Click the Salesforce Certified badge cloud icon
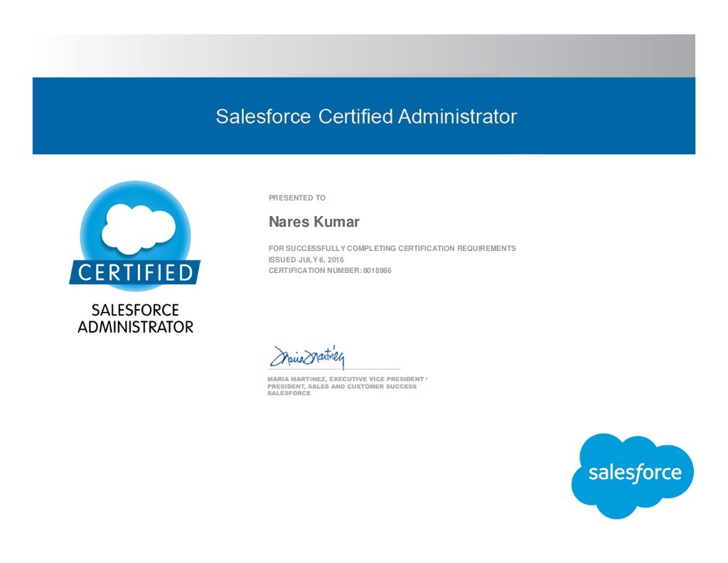 click(139, 230)
